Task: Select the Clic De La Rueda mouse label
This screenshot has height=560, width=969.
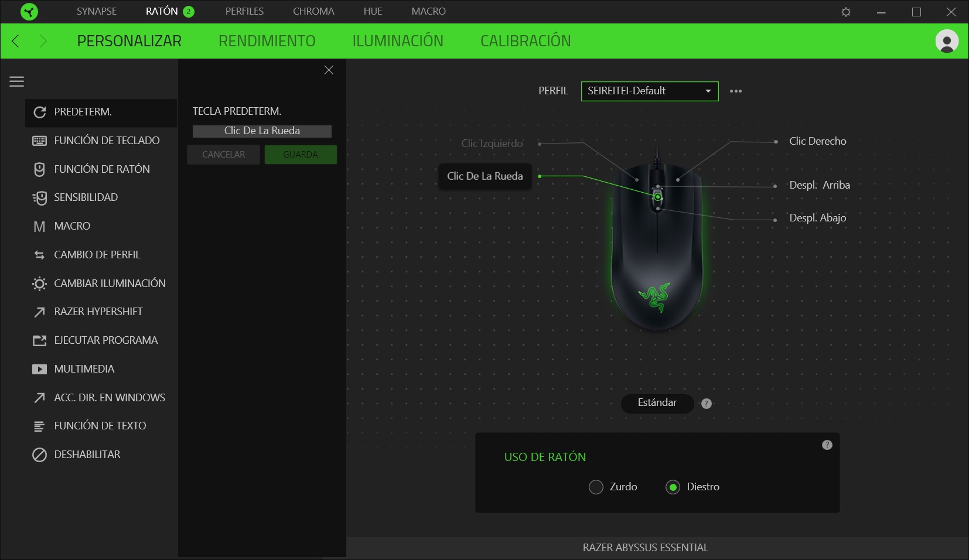Action: 485,176
